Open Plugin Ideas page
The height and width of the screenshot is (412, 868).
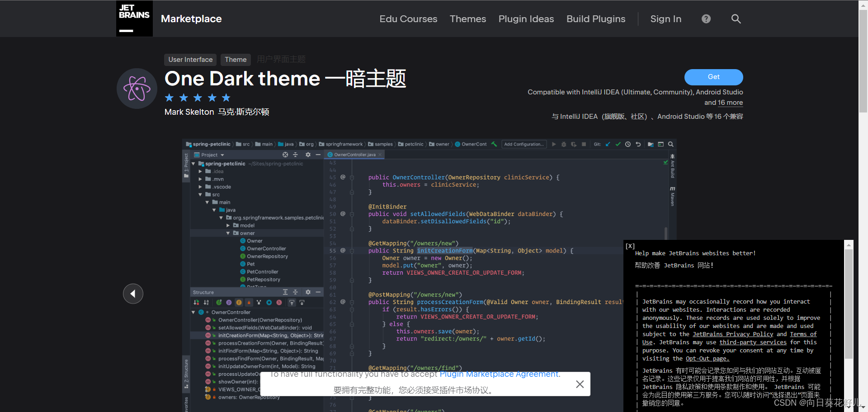click(526, 19)
